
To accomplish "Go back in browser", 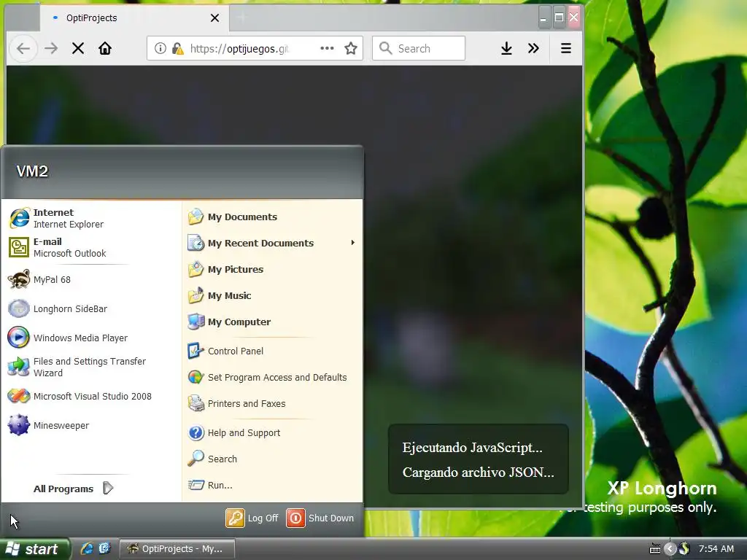I will tap(23, 48).
